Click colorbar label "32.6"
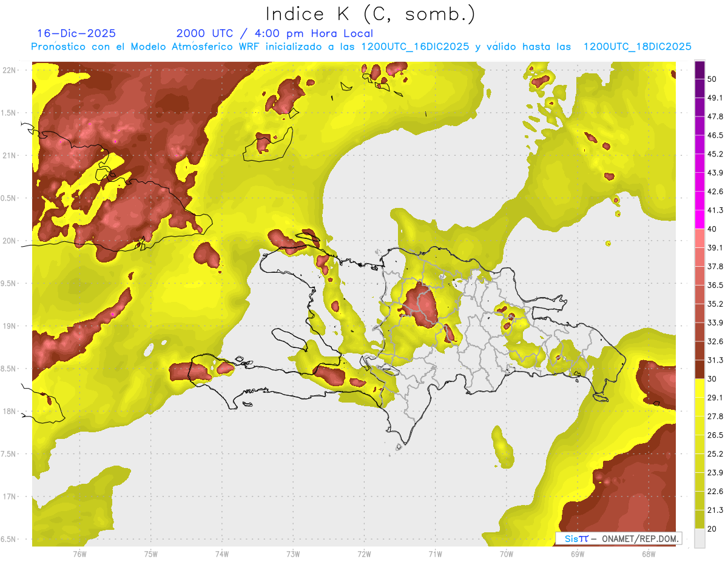The height and width of the screenshot is (562, 728). tap(715, 341)
